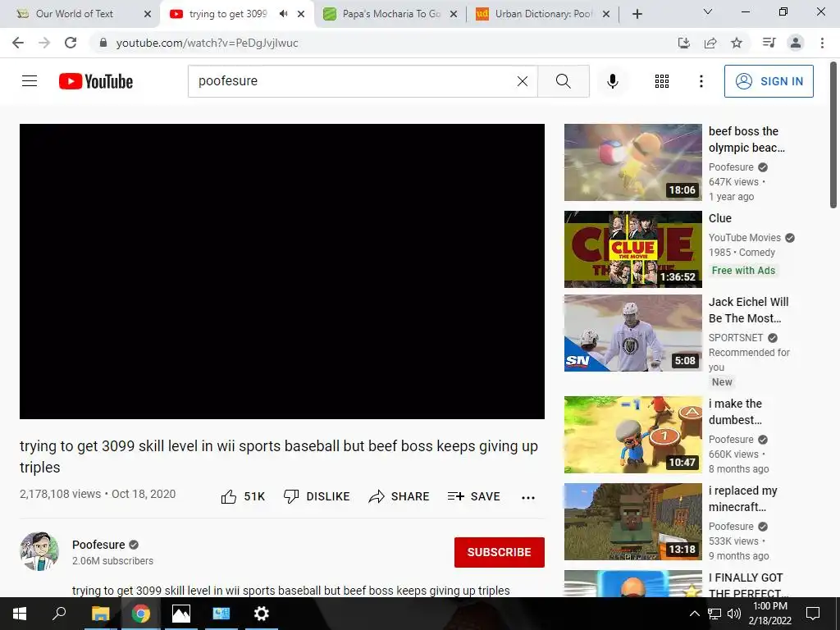SAVE the video to a playlist
840x630 pixels.
click(x=473, y=496)
